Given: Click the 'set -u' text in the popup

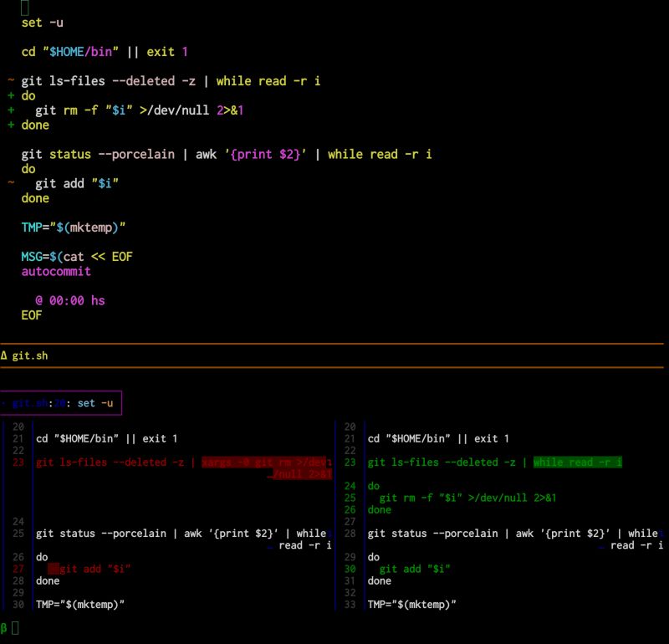Looking at the screenshot, I should coord(96,402).
